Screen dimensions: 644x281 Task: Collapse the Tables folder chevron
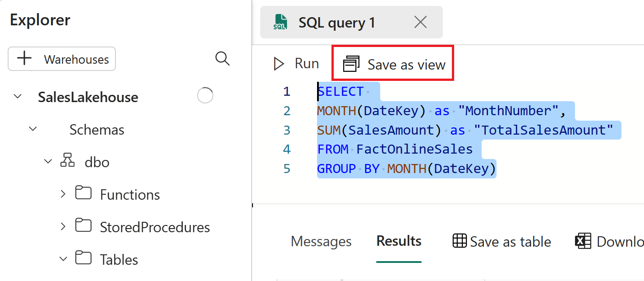point(64,259)
